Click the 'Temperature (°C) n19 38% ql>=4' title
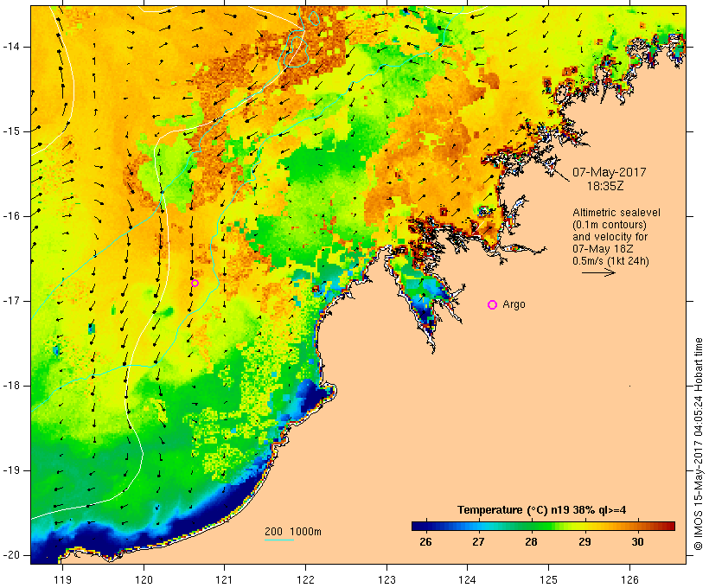The width and height of the screenshot is (709, 588). tap(542, 510)
